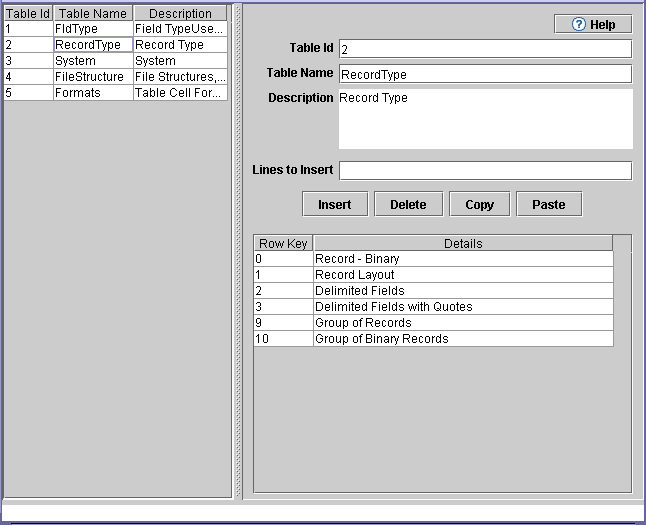Click the Paste button
The image size is (646, 525).
tap(548, 204)
